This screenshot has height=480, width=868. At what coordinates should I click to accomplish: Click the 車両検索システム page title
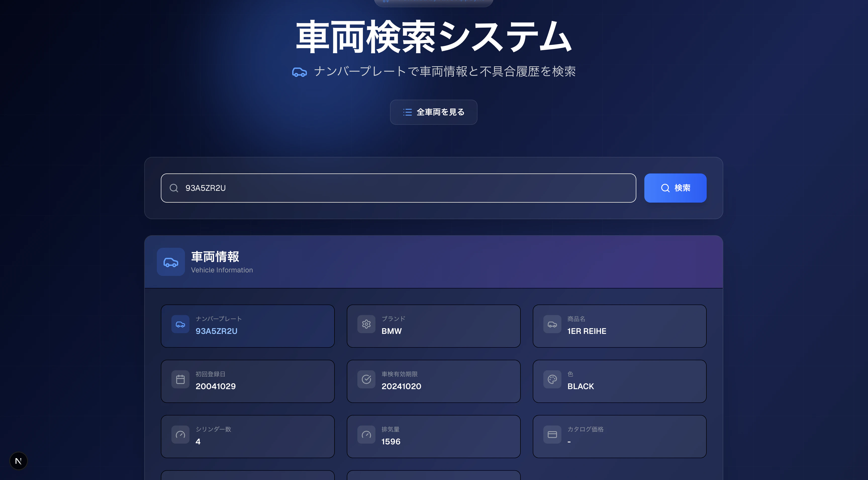(x=434, y=37)
